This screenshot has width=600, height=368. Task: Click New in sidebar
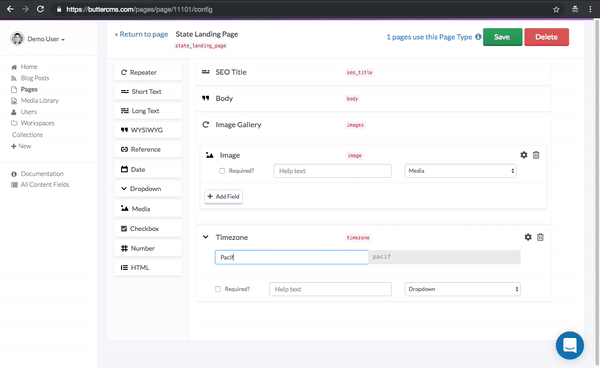21,146
